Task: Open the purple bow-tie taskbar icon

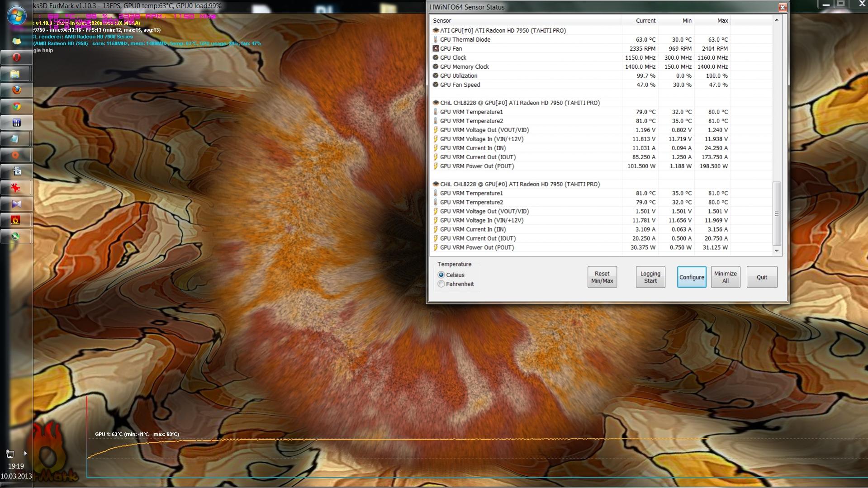Action: coord(16,204)
